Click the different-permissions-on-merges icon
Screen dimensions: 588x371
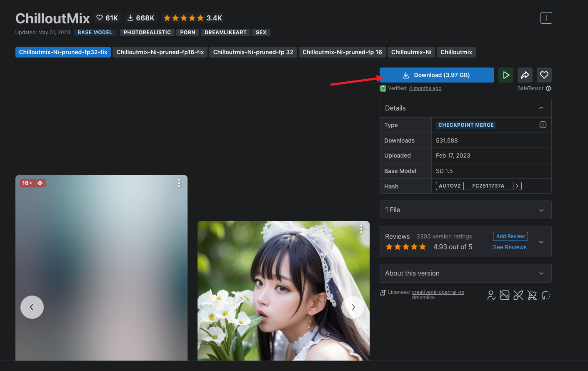pos(546,296)
